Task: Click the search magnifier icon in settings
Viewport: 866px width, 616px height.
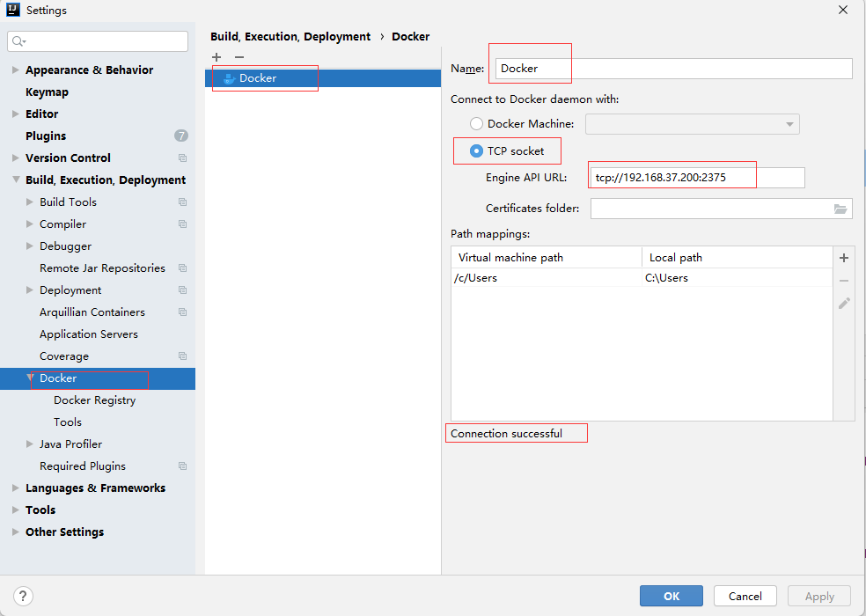Action: click(18, 41)
